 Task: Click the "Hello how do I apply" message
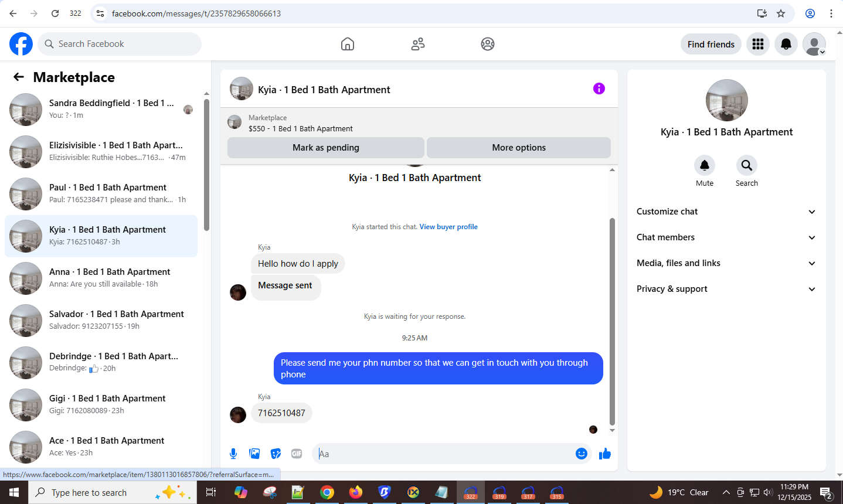point(298,264)
